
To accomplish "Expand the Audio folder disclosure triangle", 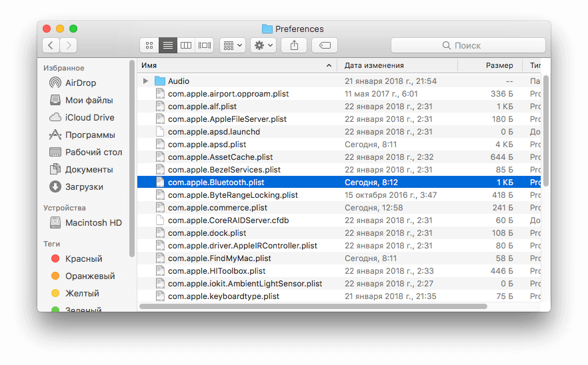I will [146, 81].
